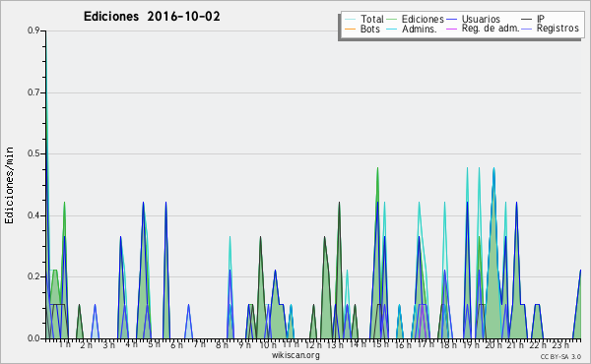Click the 'CC BY-SA 3.0' license text

click(x=560, y=357)
